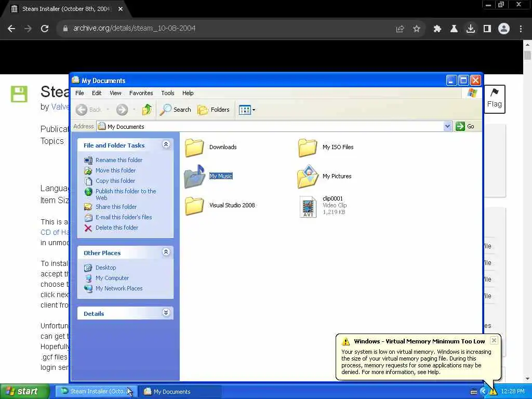
Task: Open the Edit menu
Action: 96,93
